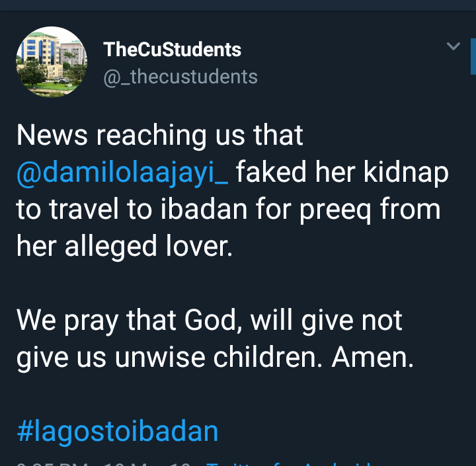
Task: Click the "News reaching us that" line
Action: coord(159,136)
